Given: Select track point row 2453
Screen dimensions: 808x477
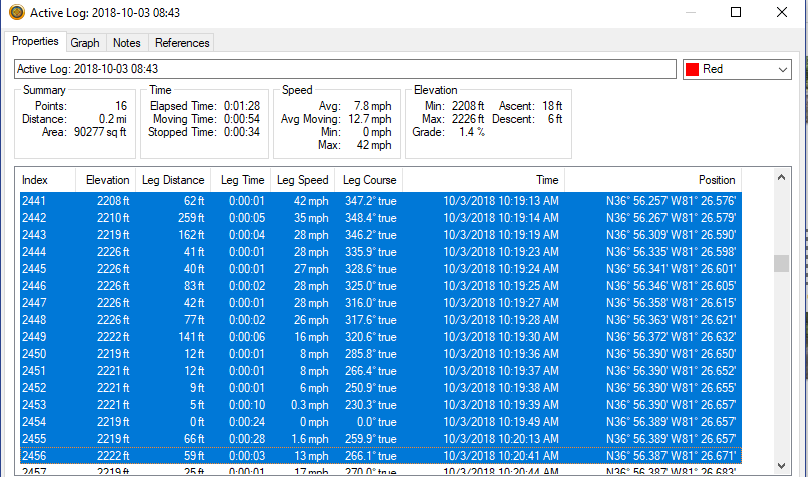Looking at the screenshot, I should [381, 405].
